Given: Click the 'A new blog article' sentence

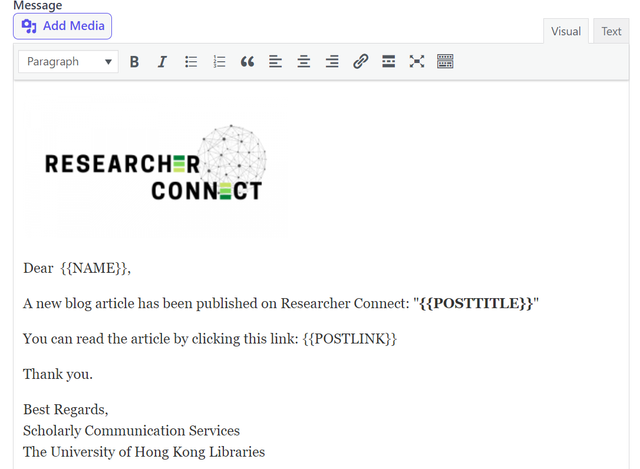Looking at the screenshot, I should click(x=281, y=303).
